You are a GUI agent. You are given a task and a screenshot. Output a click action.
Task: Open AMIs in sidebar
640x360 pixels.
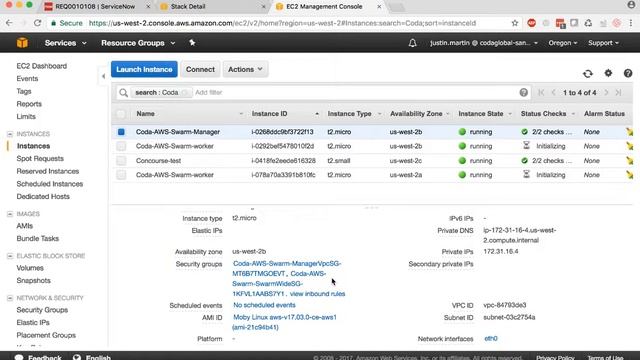click(x=24, y=226)
